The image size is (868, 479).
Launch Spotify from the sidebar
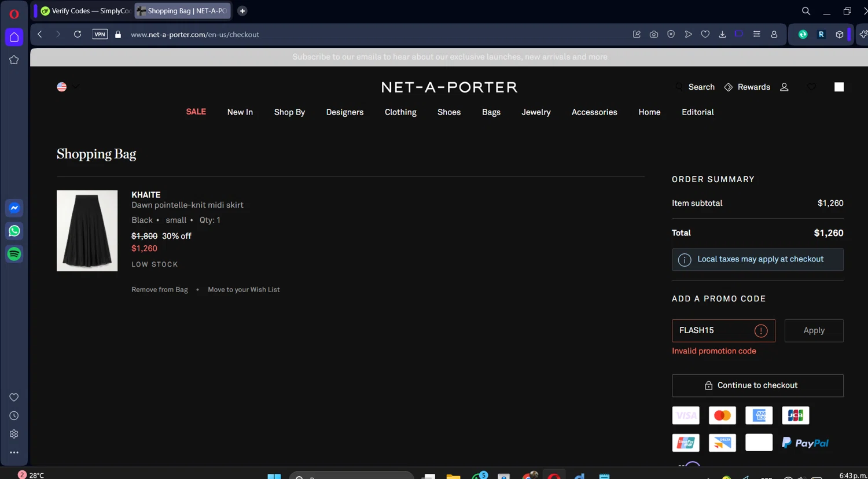pos(14,254)
